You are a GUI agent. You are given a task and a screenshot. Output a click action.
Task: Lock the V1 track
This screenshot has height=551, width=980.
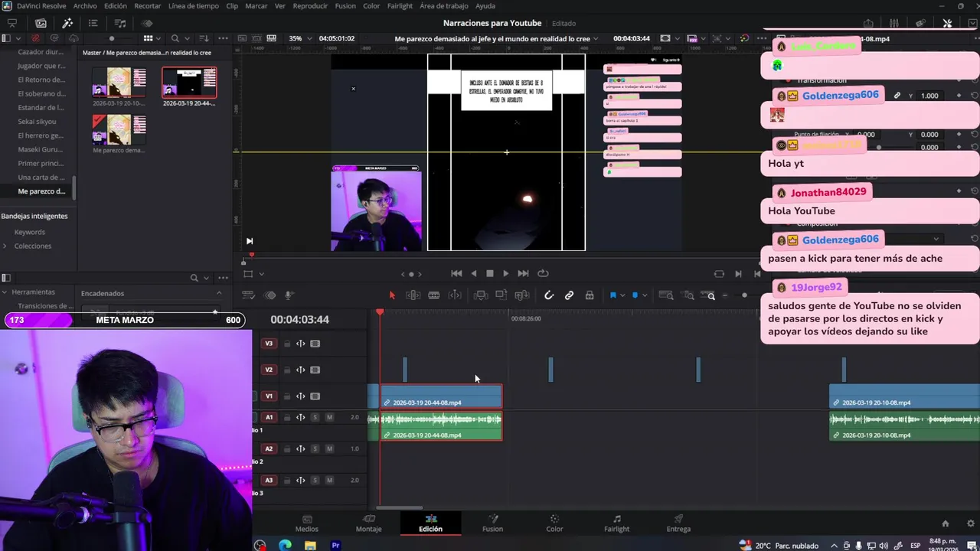coord(287,396)
